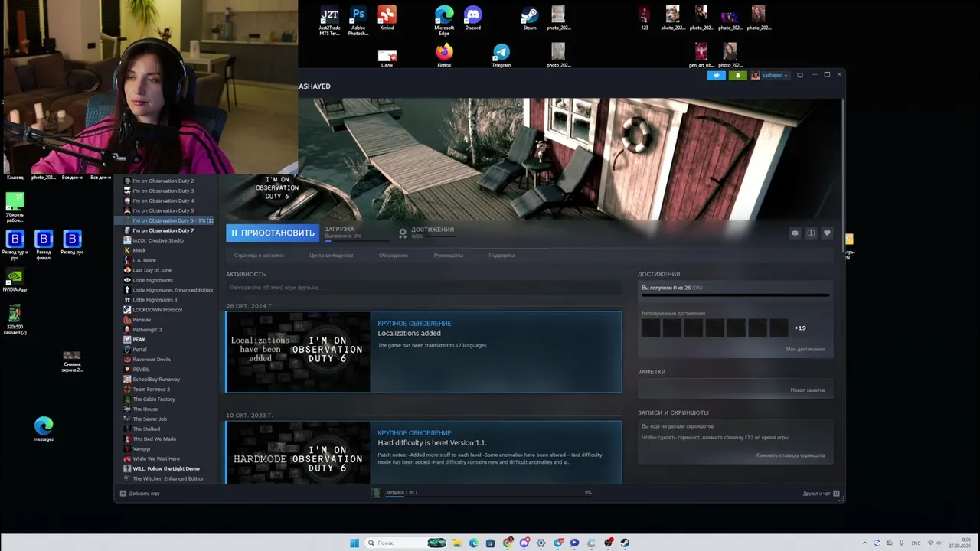
Task: Click the Discord desktop shortcut
Action: pyautogui.click(x=472, y=18)
